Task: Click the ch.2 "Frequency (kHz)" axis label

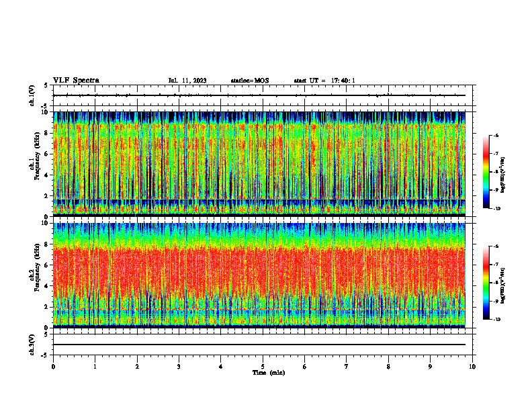Action: 37,267
